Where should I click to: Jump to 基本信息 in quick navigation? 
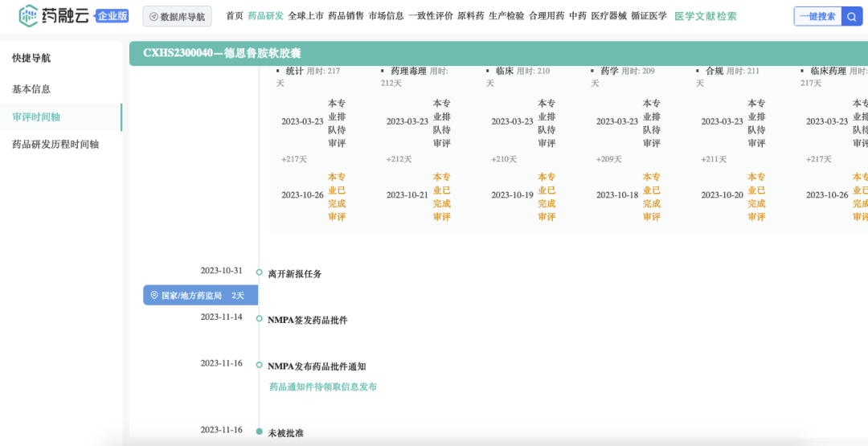pos(31,89)
